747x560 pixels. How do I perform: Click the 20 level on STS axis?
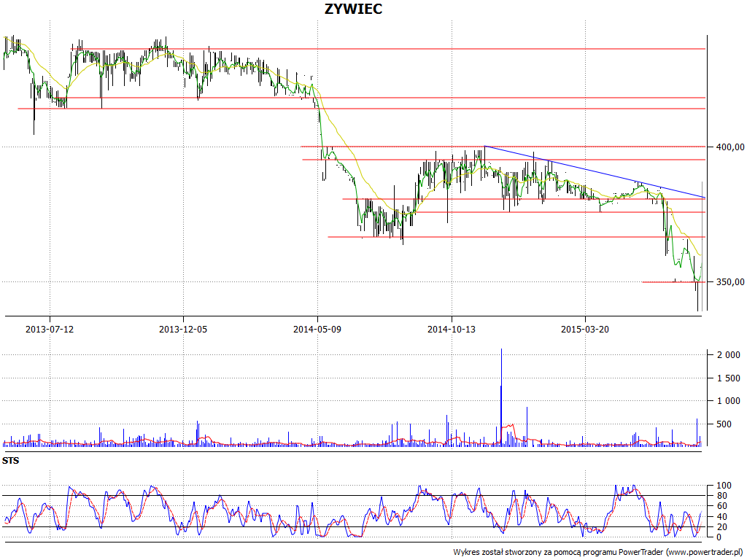(721, 527)
